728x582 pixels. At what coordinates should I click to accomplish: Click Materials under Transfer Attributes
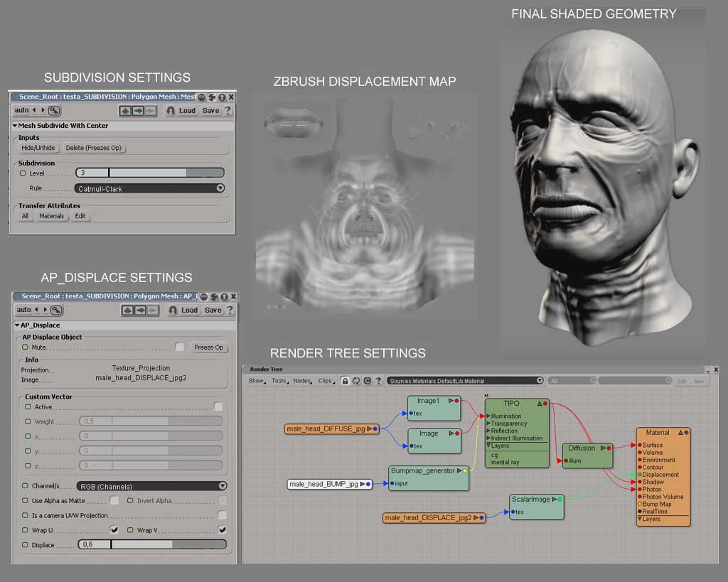click(51, 216)
